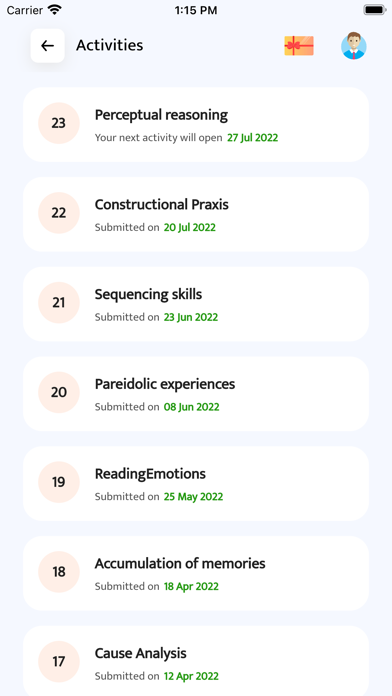392x696 pixels.
Task: Tap the number 23 activity badge
Action: click(59, 123)
